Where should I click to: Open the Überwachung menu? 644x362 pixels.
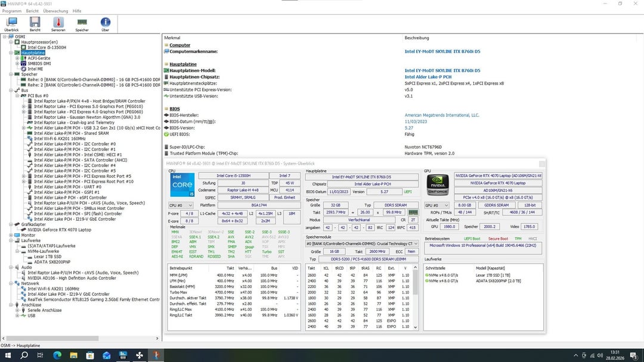coord(55,11)
